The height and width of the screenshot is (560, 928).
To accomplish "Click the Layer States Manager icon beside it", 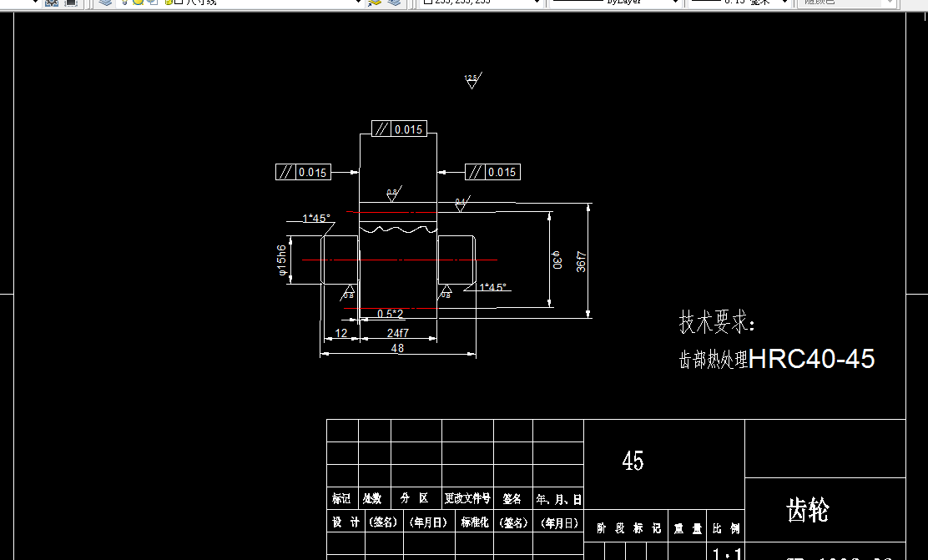I will [x=69, y=3].
